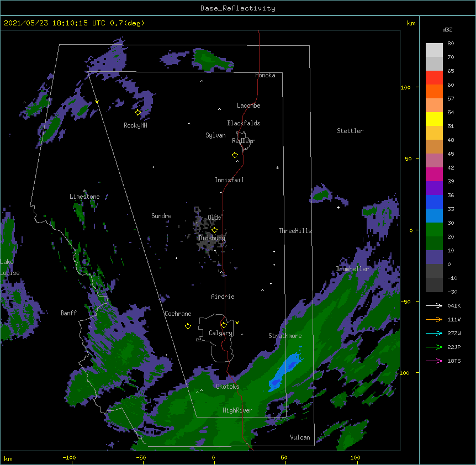Click the Cochrane town label
Screen dimensions: 476x465
(178, 314)
